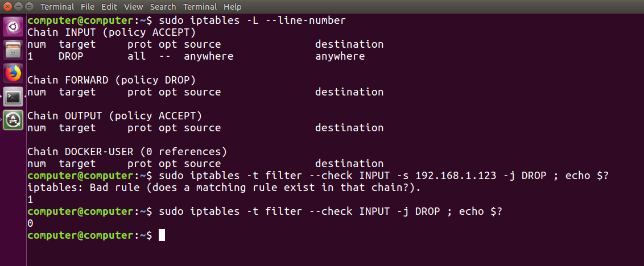
Task: Maximize the Terminal window
Action: 28,7
